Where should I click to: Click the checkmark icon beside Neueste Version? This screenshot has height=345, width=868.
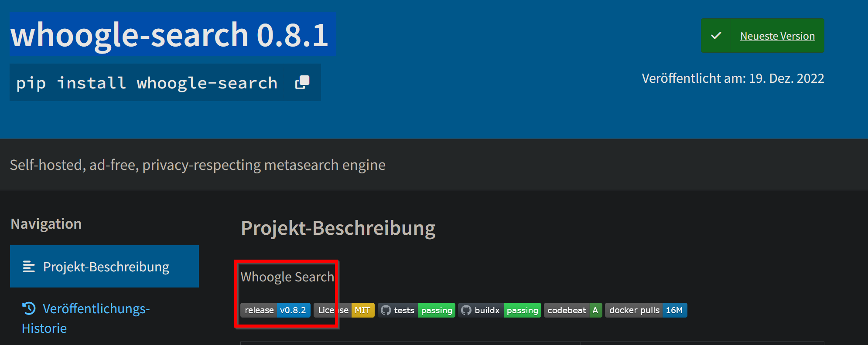[716, 36]
